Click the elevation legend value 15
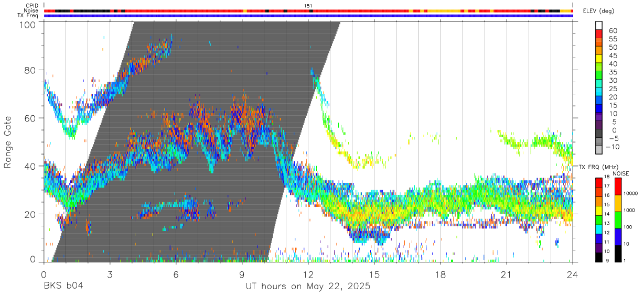The height and width of the screenshot is (297, 644). (x=613, y=105)
